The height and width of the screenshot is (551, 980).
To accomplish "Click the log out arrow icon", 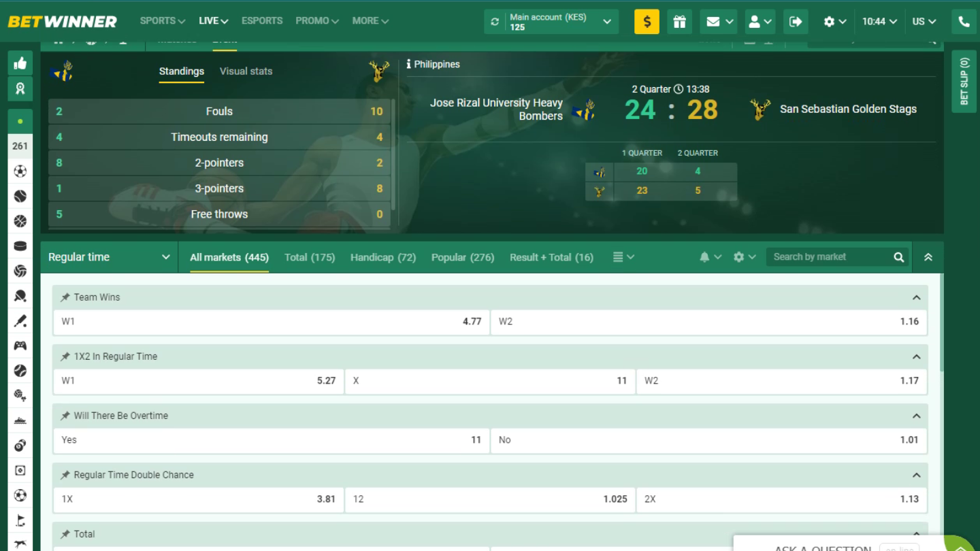I will [x=795, y=22].
